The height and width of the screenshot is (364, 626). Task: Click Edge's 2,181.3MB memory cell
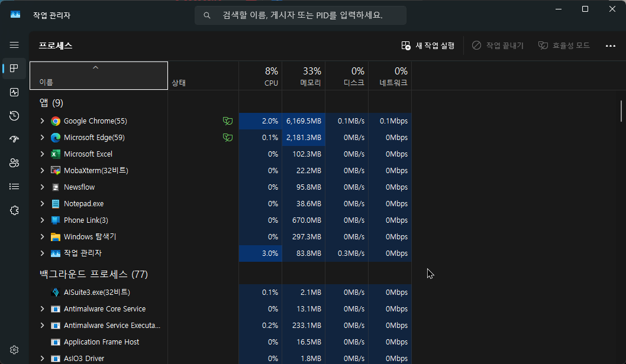pos(304,138)
